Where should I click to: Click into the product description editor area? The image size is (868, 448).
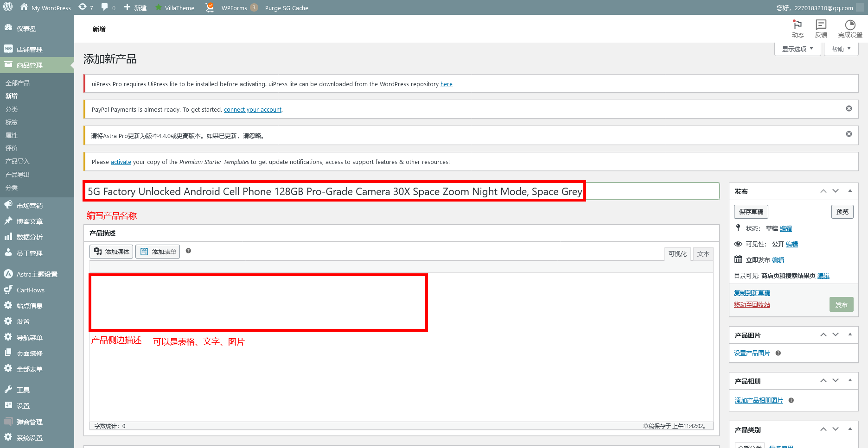(402, 347)
